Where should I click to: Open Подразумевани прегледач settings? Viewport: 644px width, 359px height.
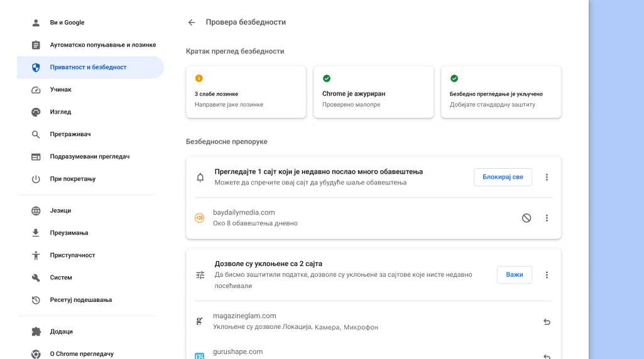point(90,157)
